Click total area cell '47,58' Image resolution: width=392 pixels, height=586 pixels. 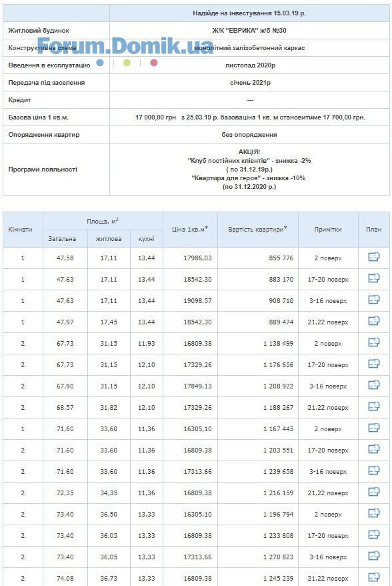tap(65, 258)
